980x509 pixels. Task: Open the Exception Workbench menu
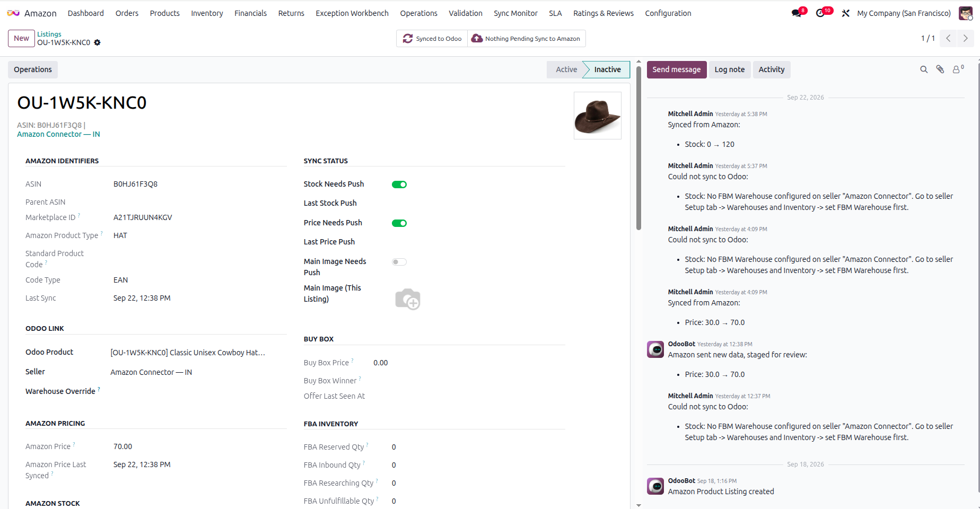coord(352,13)
